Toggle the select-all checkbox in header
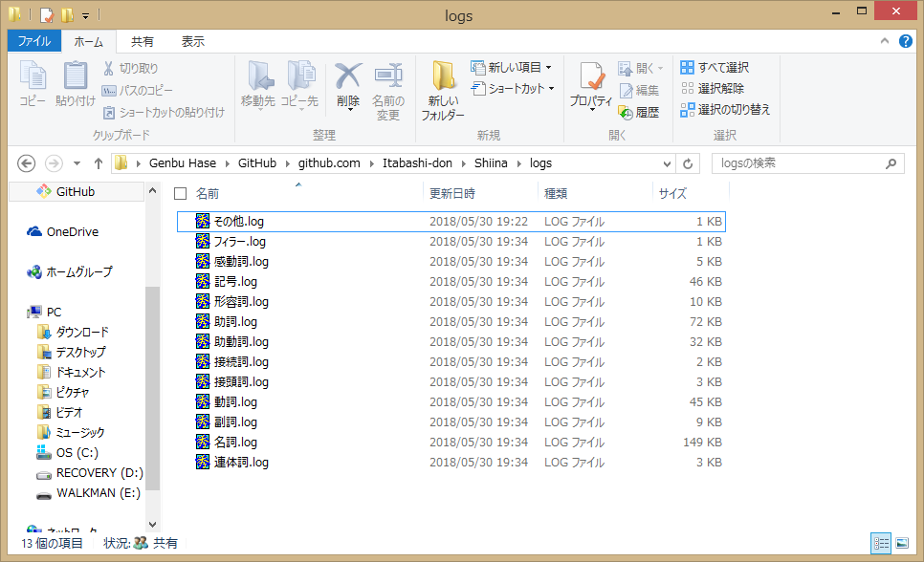This screenshot has height=562, width=924. pyautogui.click(x=180, y=193)
